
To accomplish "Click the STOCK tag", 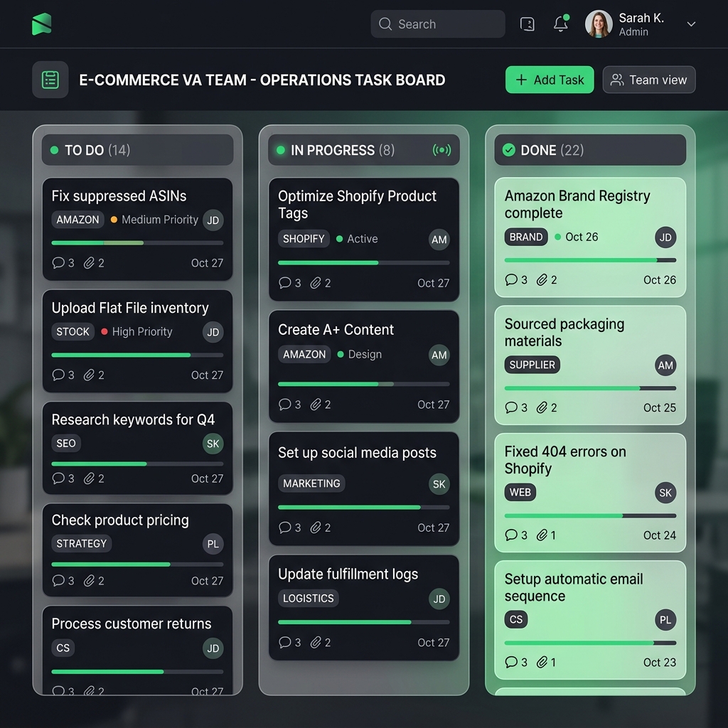I will click(x=73, y=331).
